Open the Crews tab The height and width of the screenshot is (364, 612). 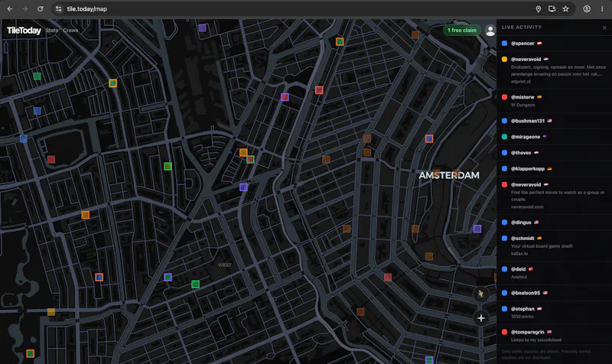70,30
